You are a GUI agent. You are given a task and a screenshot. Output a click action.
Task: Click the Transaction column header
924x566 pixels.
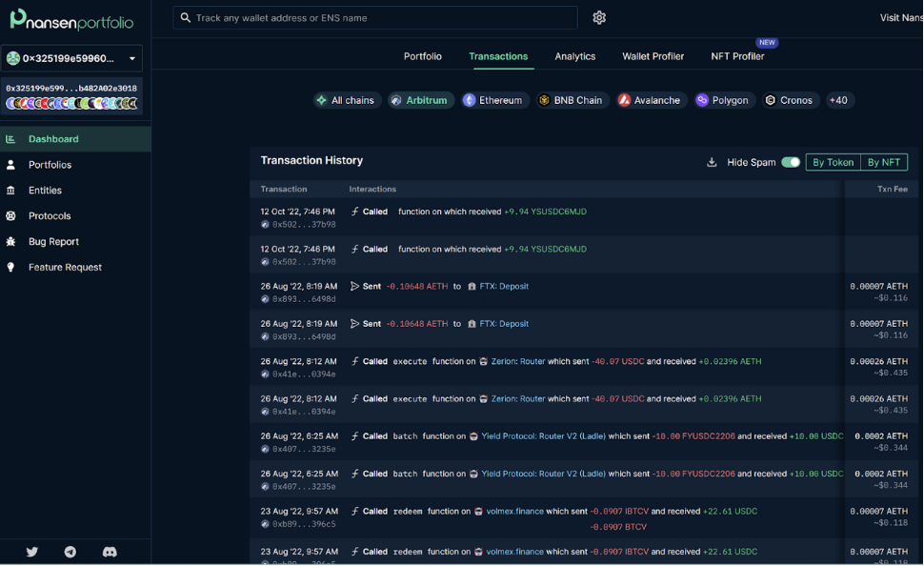284,190
